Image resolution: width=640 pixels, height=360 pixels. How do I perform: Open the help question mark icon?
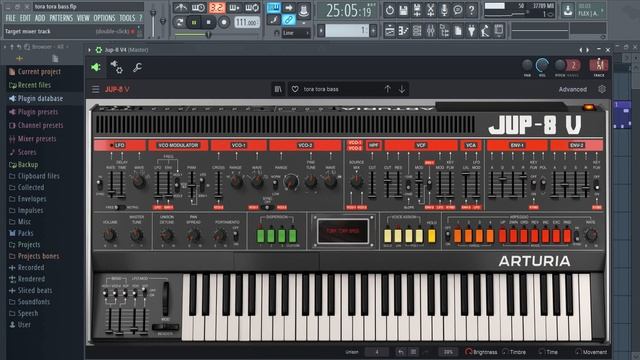[x=471, y=10]
